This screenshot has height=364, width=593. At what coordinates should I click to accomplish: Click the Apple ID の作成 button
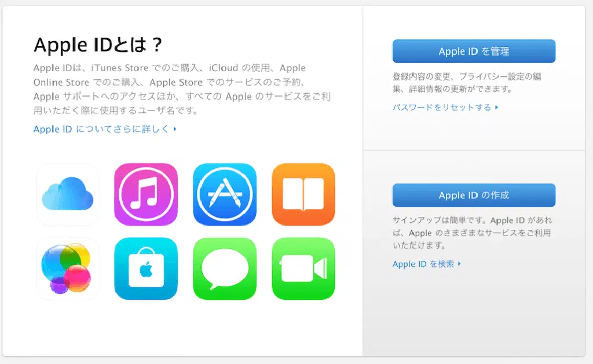[474, 195]
